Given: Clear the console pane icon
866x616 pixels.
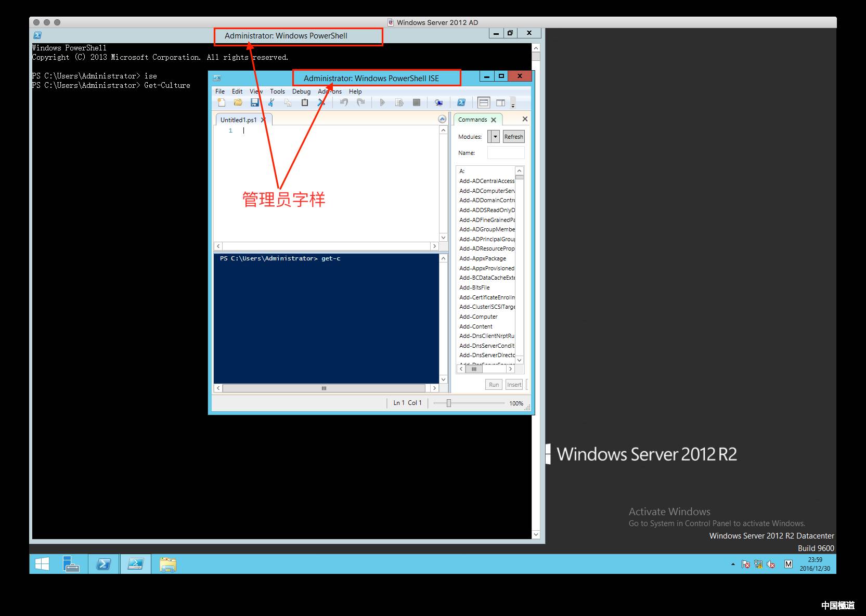Looking at the screenshot, I should [x=321, y=102].
